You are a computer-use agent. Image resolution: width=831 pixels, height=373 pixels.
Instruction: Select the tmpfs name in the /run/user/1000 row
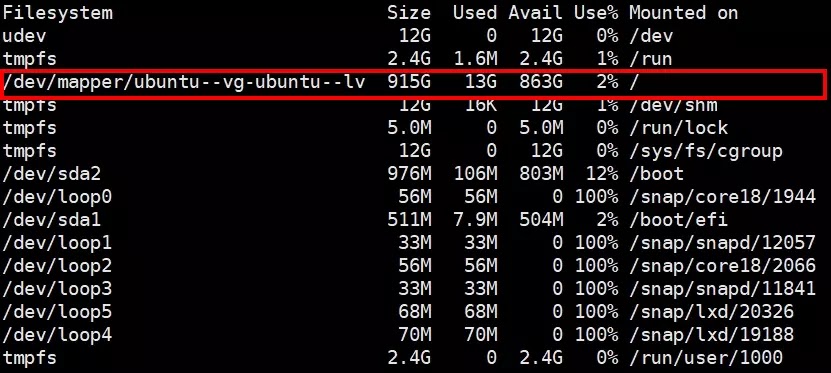(x=30, y=358)
